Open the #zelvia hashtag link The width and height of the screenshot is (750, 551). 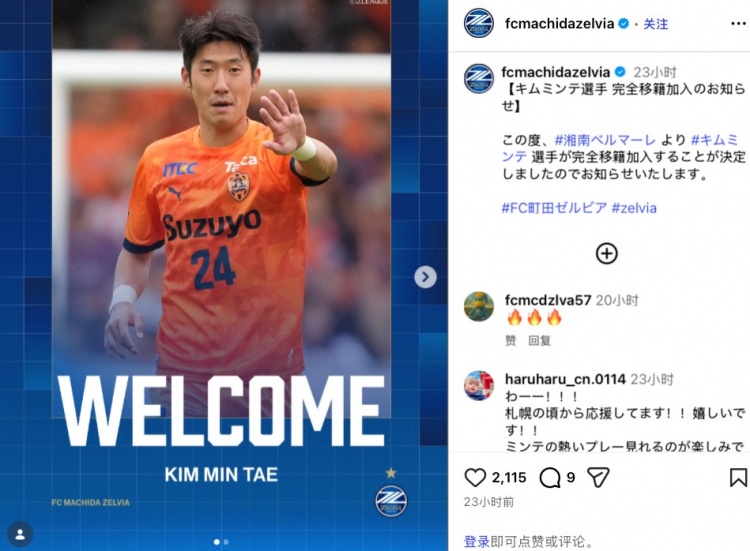click(x=634, y=208)
